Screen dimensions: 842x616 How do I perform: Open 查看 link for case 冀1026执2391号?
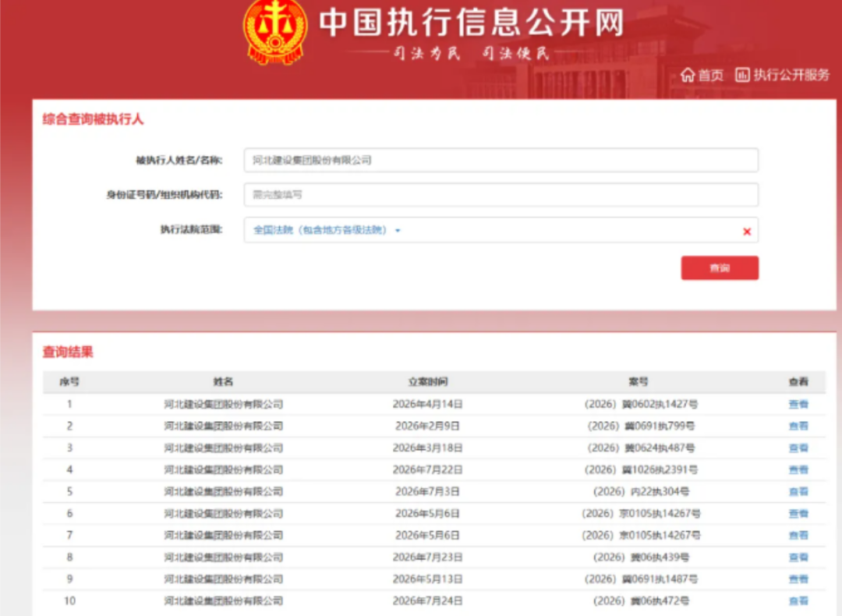(798, 470)
